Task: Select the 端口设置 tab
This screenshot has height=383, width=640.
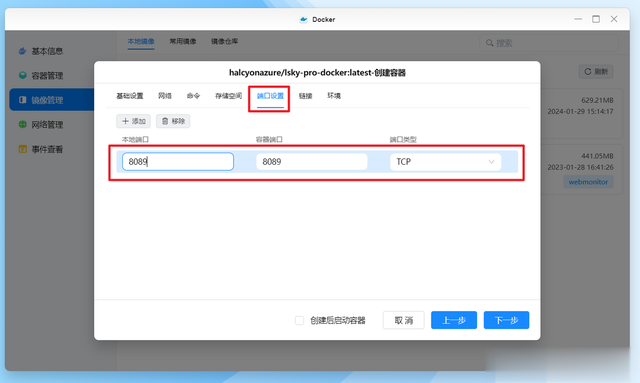Action: pyautogui.click(x=270, y=96)
